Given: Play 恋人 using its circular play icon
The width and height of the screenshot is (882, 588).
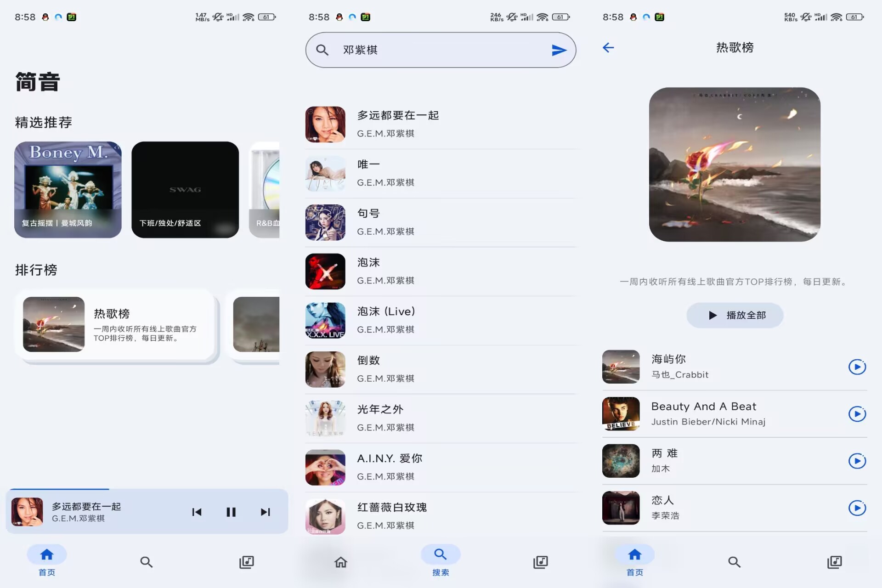Looking at the screenshot, I should coord(857,508).
